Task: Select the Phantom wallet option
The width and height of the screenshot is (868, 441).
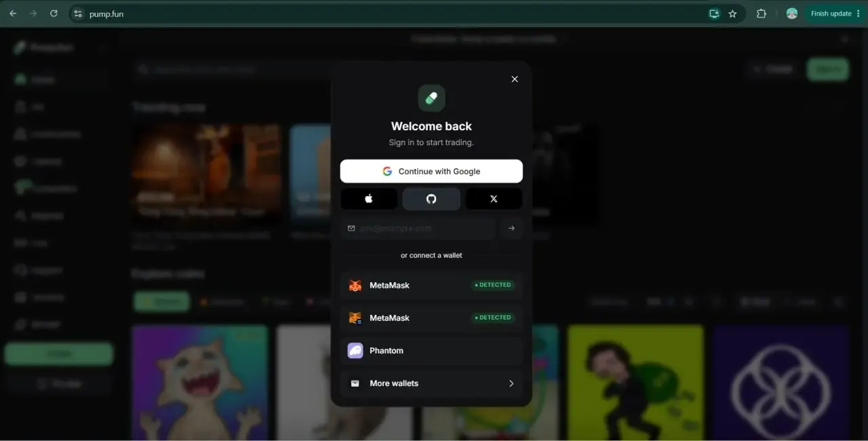Action: (x=431, y=351)
